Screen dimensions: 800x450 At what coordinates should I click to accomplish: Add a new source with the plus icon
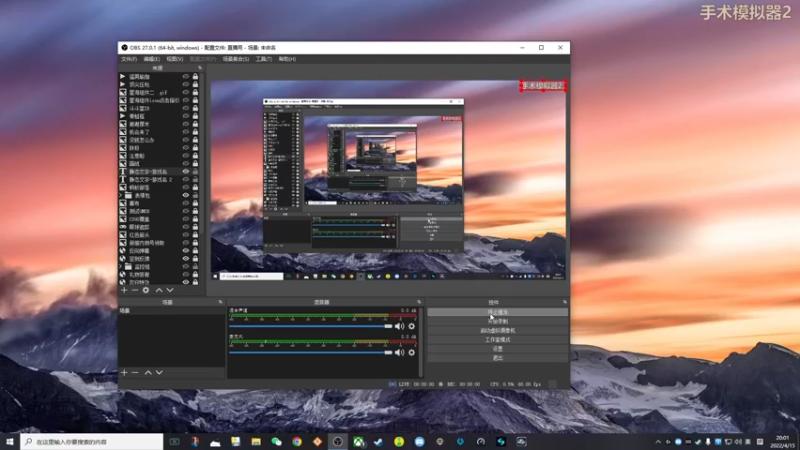tap(124, 290)
